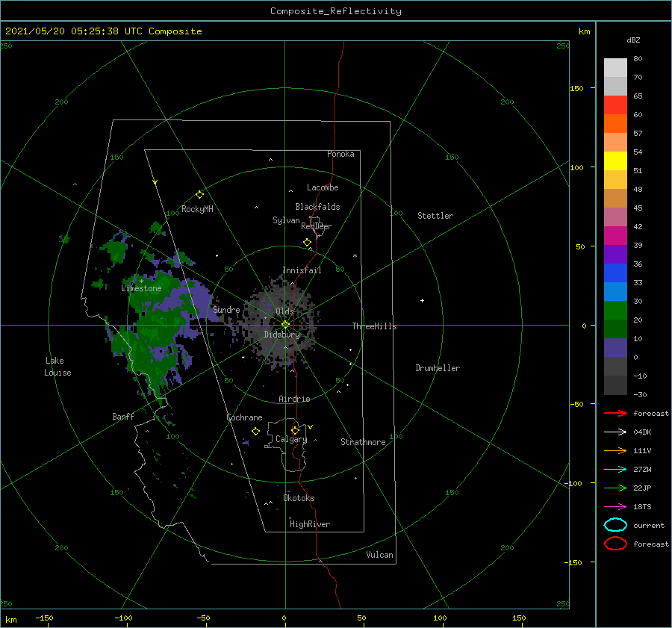The height and width of the screenshot is (628, 672).
Task: Click the red forecast ellipse legend icon
Action: [x=615, y=544]
